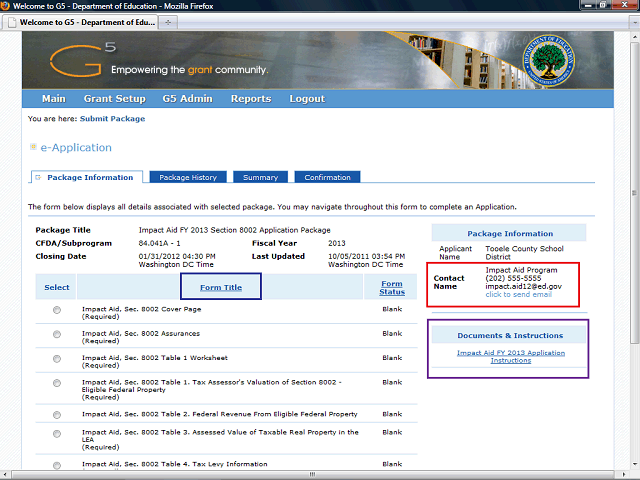The width and height of the screenshot is (640, 480).
Task: Open the G5 Admin menu
Action: [x=187, y=99]
